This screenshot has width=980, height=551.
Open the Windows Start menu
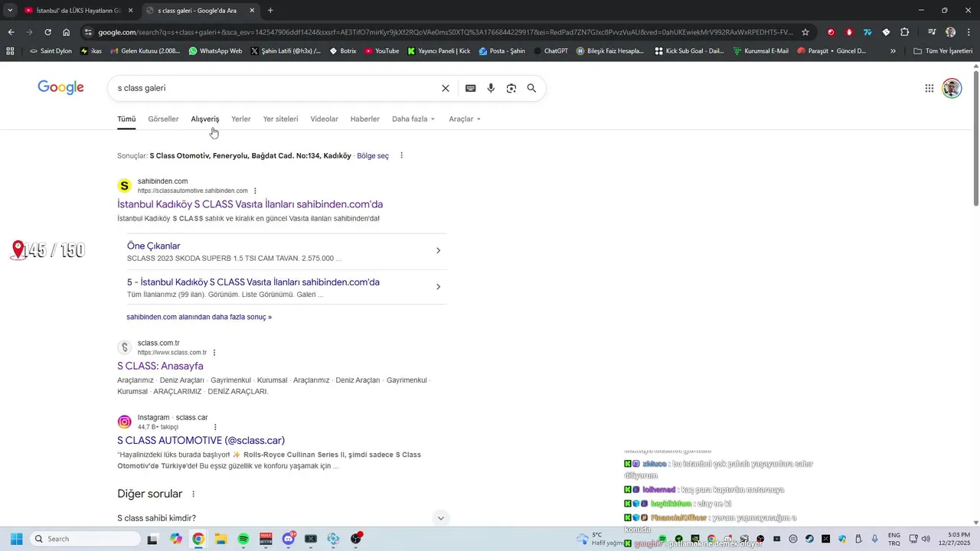16,539
